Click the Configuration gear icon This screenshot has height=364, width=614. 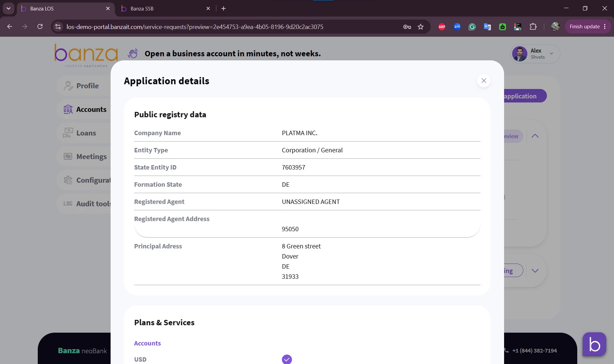point(68,180)
